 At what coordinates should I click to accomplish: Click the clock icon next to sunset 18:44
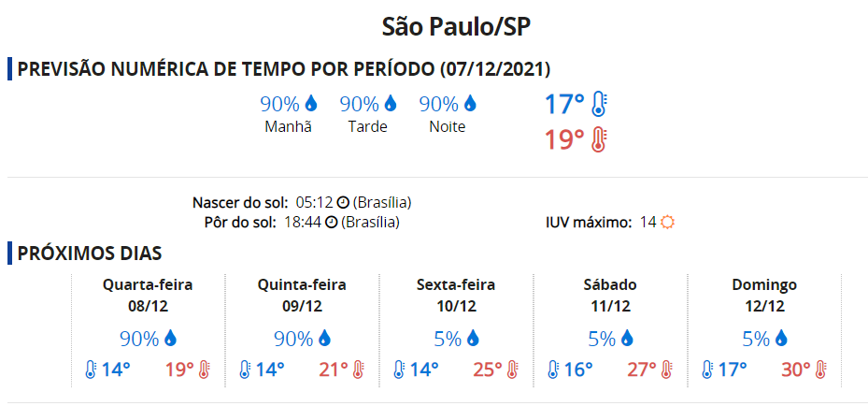coord(331,223)
